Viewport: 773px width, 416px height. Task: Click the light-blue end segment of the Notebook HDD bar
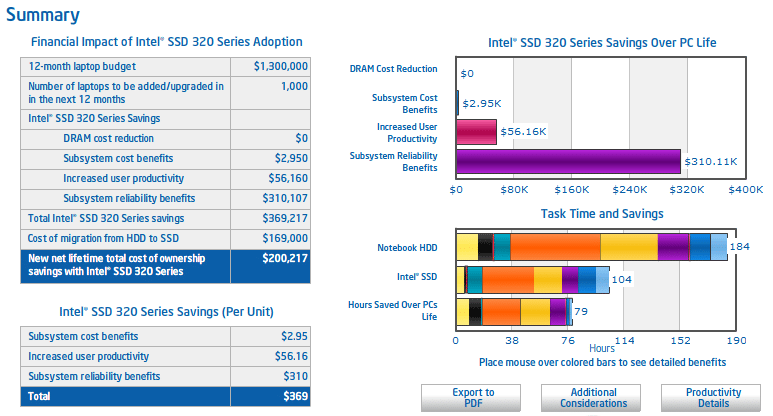click(x=719, y=247)
